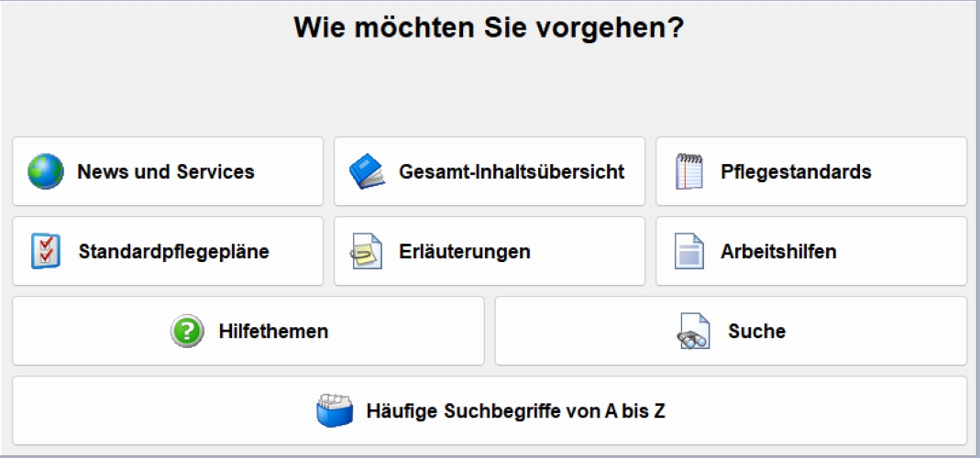Open the Gesamt-Inhaltsübersicht overview
The height and width of the screenshot is (458, 980).
pos(512,171)
